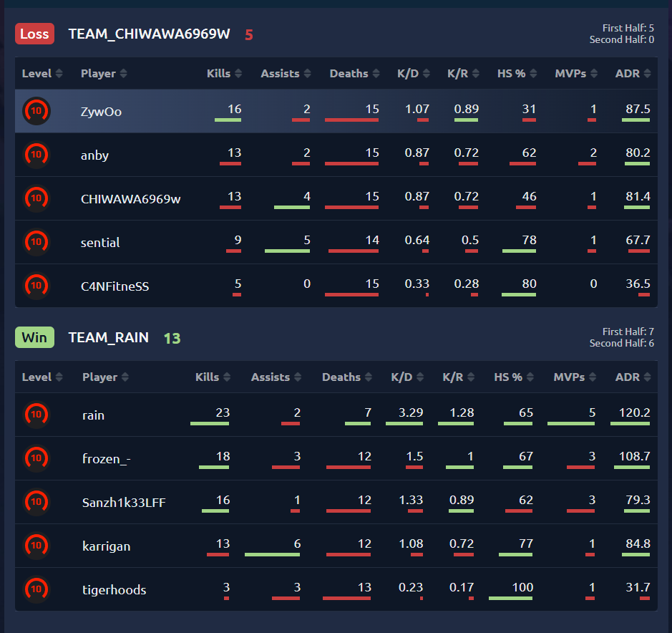Sort TEAM_CHIWAWA6969W table by Level
The width and height of the screenshot is (672, 633).
tap(42, 73)
